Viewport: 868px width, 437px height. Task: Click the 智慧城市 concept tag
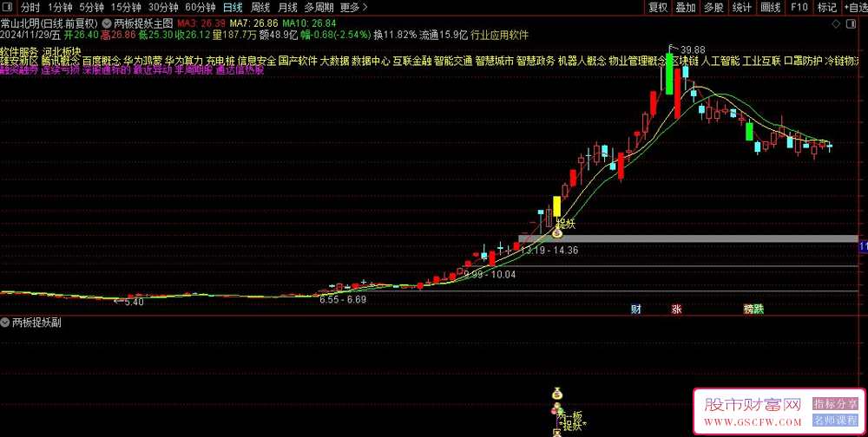point(495,61)
